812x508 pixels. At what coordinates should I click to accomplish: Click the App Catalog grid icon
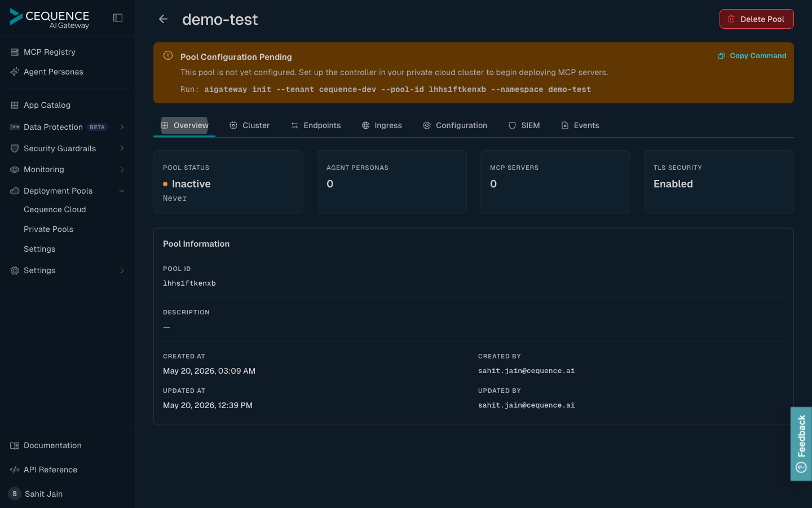(15, 105)
